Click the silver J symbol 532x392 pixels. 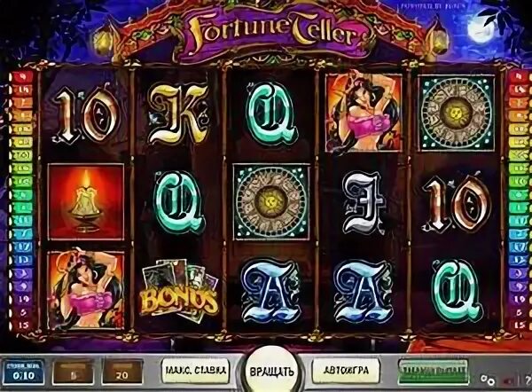(x=364, y=203)
